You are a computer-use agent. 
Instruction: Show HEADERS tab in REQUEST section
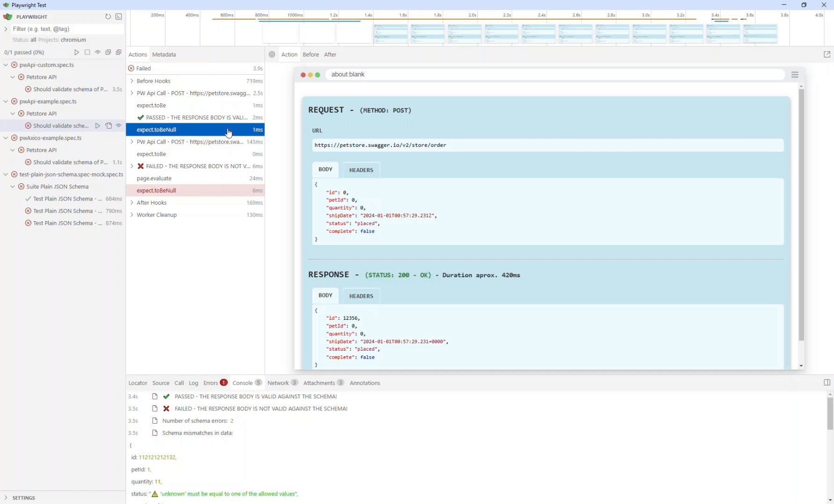tap(361, 170)
